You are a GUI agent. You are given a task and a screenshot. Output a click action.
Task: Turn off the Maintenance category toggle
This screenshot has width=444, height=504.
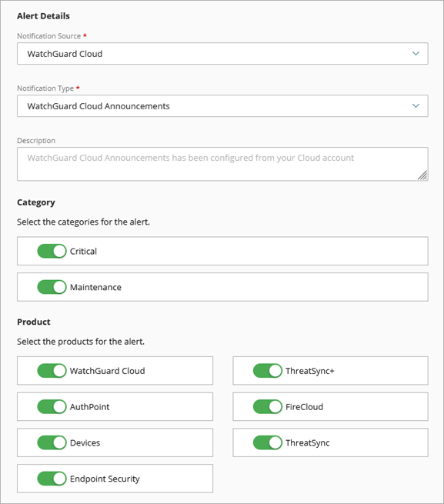pyautogui.click(x=52, y=287)
